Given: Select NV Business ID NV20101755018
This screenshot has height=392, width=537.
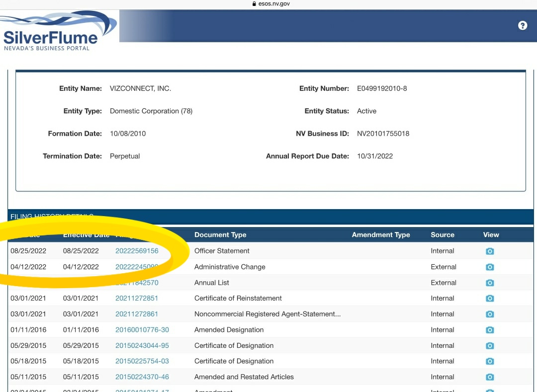Looking at the screenshot, I should pos(383,134).
